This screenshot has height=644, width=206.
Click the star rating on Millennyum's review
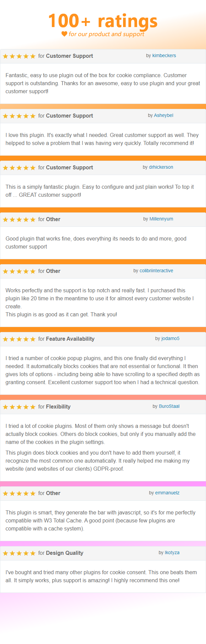pyautogui.click(x=19, y=219)
